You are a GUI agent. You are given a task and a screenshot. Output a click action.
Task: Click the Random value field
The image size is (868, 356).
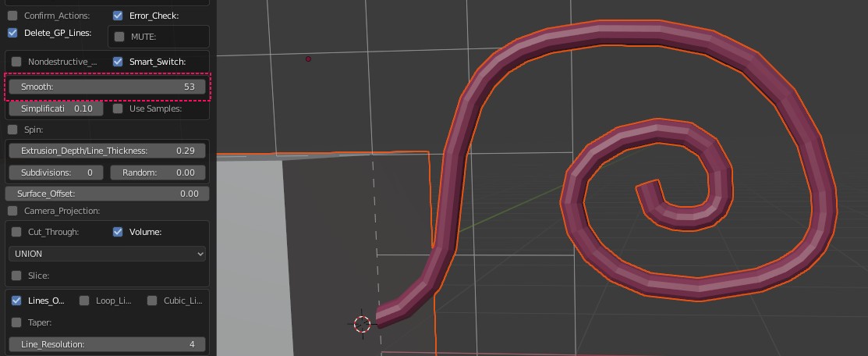(158, 173)
